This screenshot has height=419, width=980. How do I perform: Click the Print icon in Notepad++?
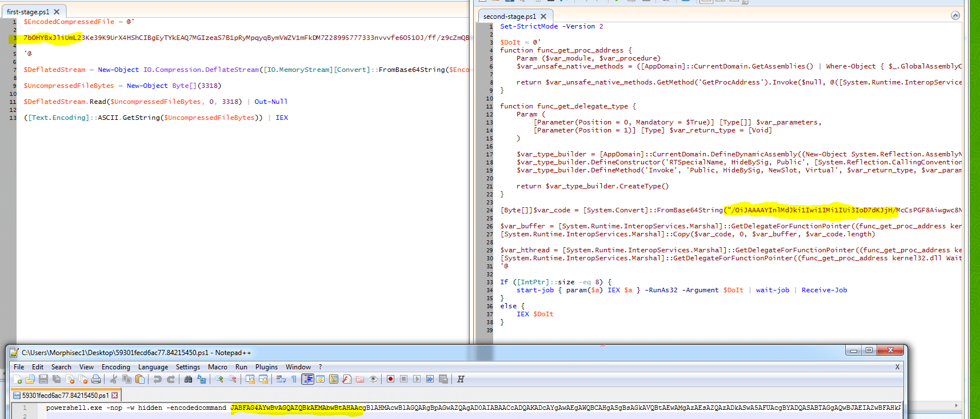pos(96,379)
